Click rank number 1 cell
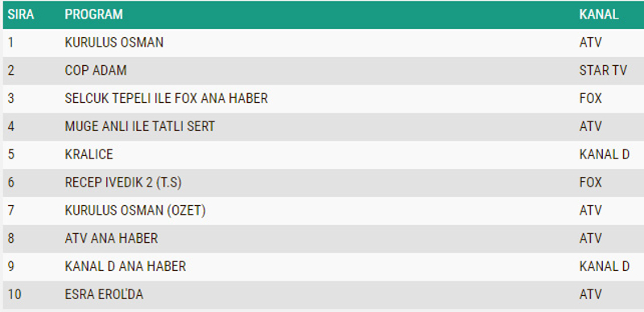Viewport: 644px width, 312px height. [10, 43]
